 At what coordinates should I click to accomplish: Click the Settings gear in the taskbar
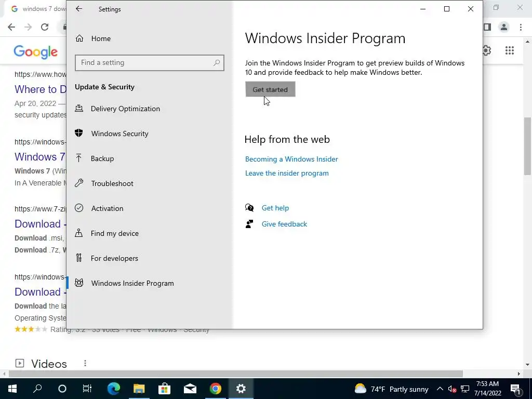[x=241, y=389]
